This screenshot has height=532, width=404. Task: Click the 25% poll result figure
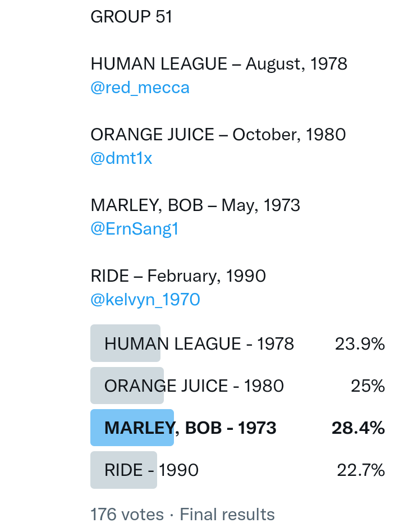point(369,386)
